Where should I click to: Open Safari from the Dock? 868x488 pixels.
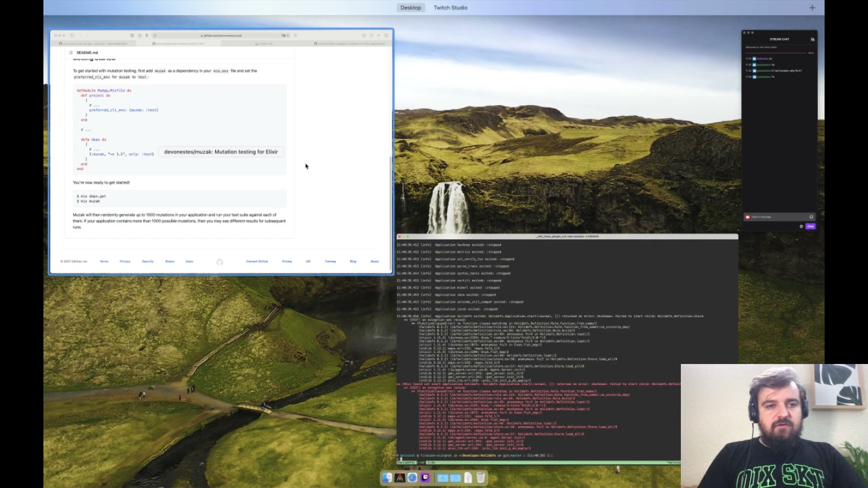tap(412, 478)
